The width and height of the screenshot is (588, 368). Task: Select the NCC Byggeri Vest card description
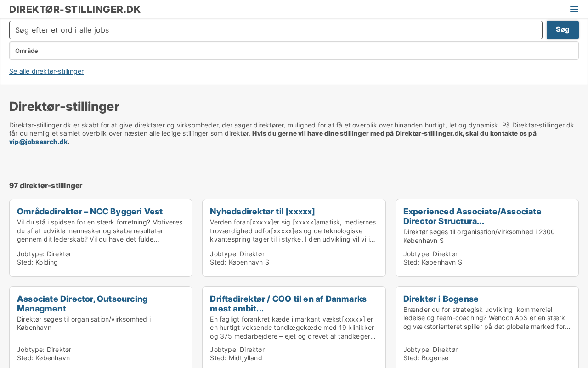101,231
